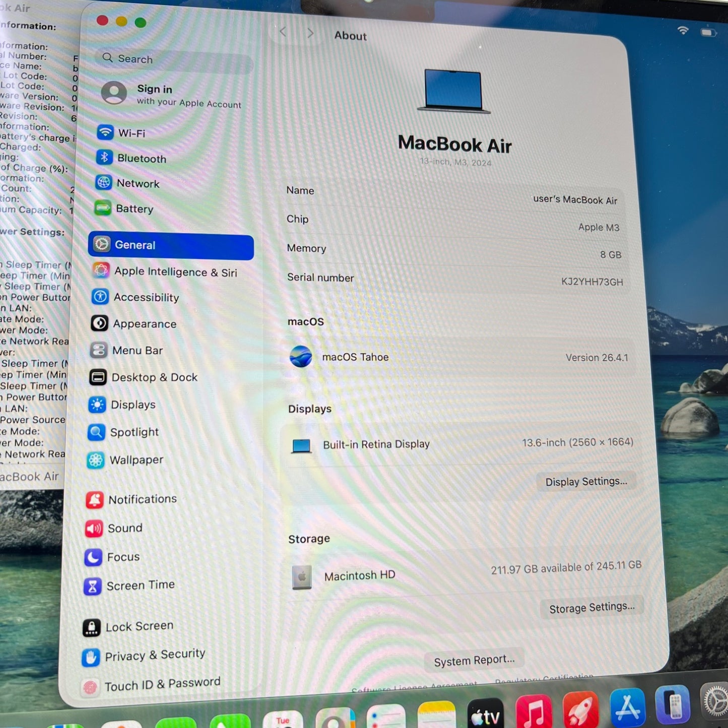Viewport: 728px width, 728px height.
Task: Click the "Version 26.4.1" text
Action: point(597,358)
